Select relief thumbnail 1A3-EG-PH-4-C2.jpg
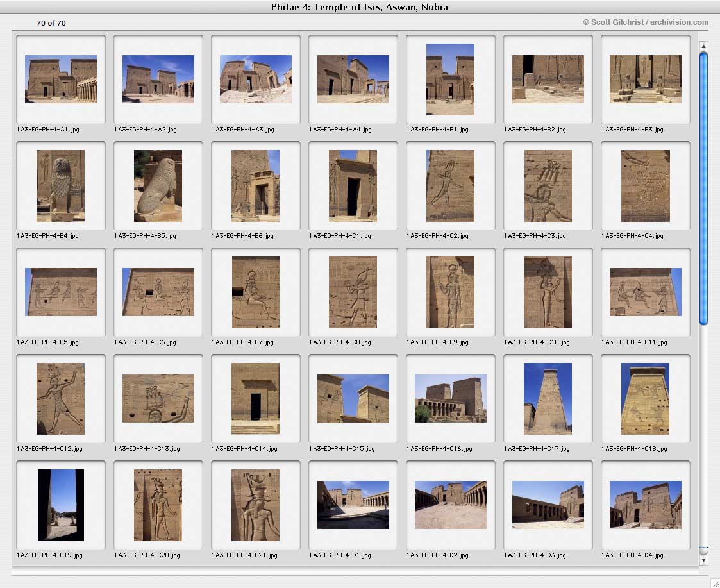The image size is (720, 588). (x=450, y=185)
